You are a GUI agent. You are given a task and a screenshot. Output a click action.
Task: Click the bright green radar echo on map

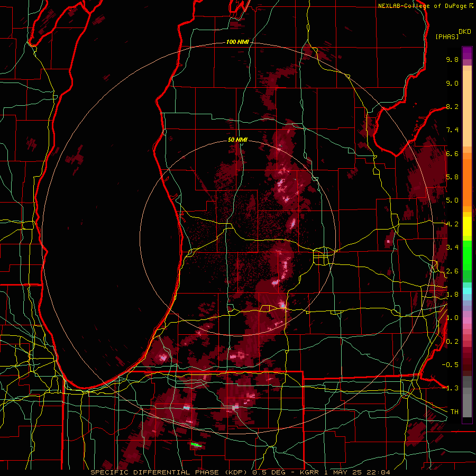pyautogui.click(x=196, y=445)
